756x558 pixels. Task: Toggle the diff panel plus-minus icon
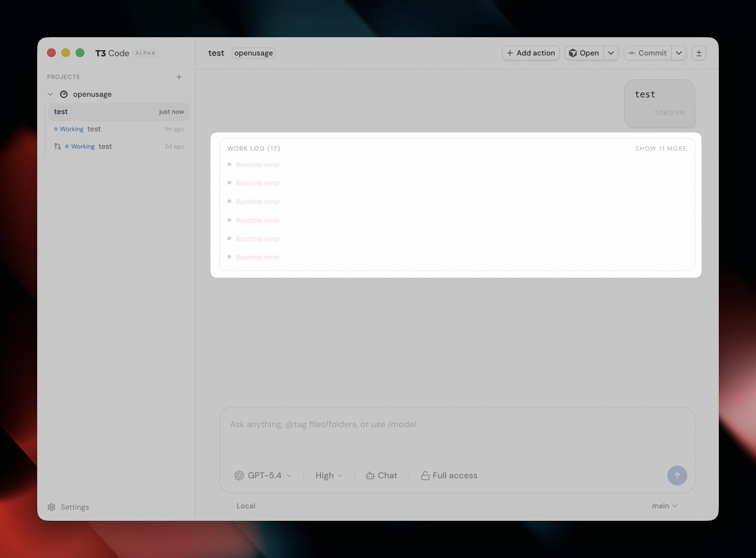point(699,53)
